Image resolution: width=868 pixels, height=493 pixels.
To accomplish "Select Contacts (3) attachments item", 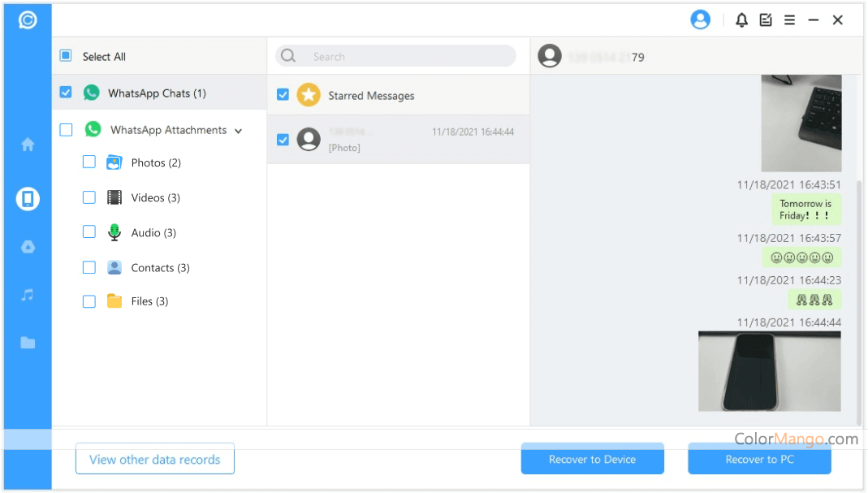I will [161, 267].
